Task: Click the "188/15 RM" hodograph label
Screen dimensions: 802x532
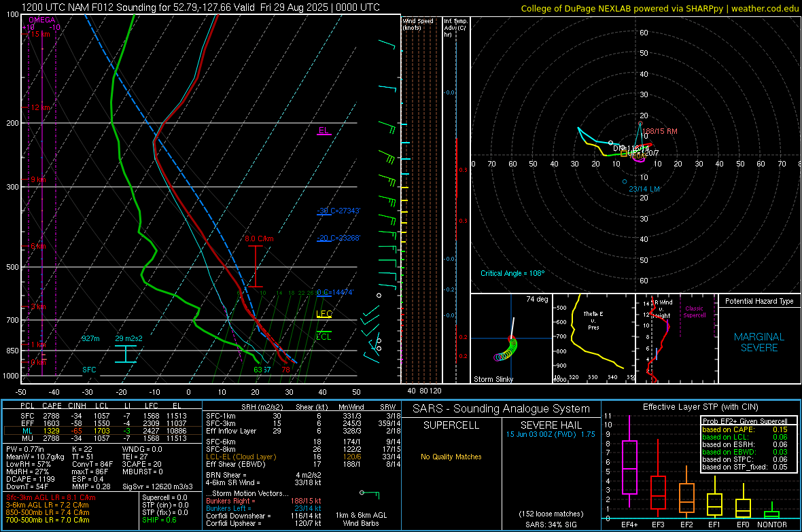Action: pyautogui.click(x=660, y=131)
